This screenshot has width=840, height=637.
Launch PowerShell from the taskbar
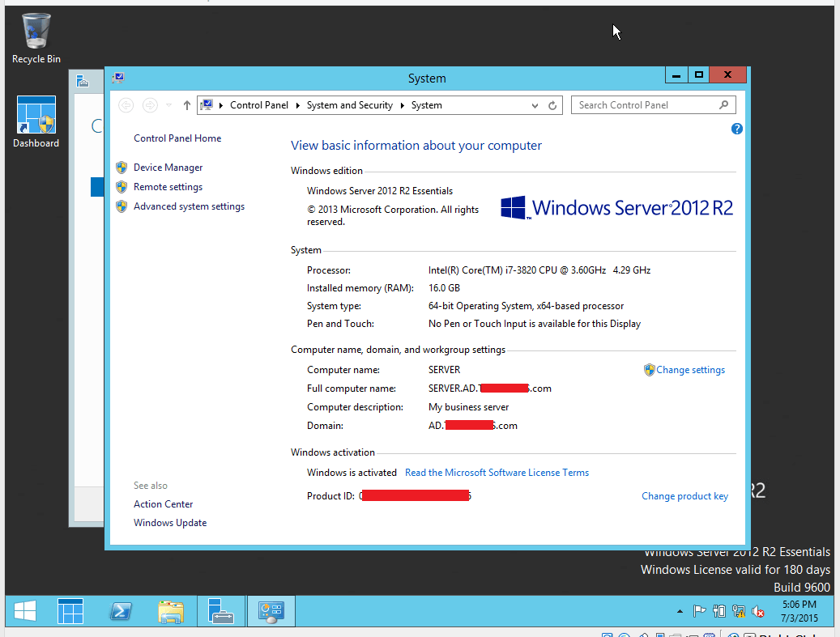(121, 611)
